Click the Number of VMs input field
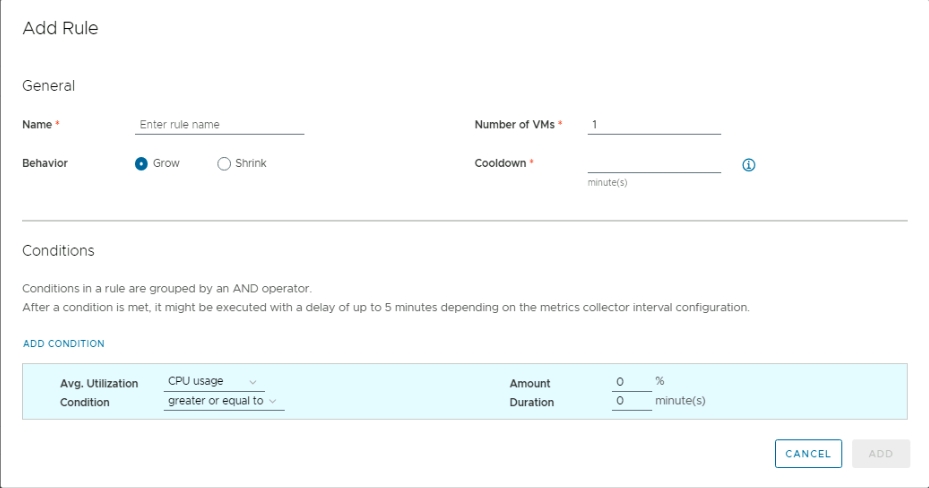This screenshot has width=929, height=488. [654, 125]
